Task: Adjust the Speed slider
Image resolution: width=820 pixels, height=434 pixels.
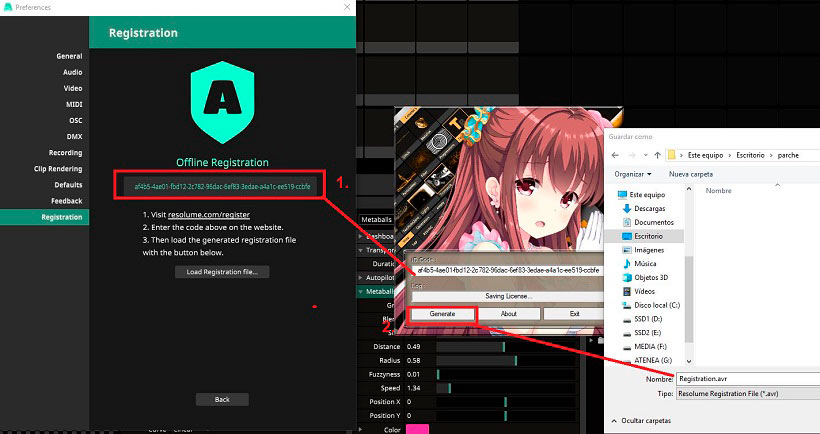Action: (x=506, y=388)
